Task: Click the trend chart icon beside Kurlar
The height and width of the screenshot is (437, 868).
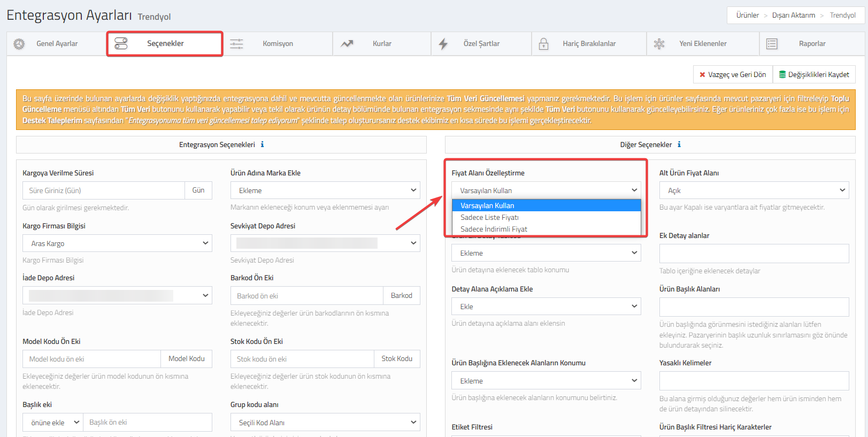Action: (347, 44)
